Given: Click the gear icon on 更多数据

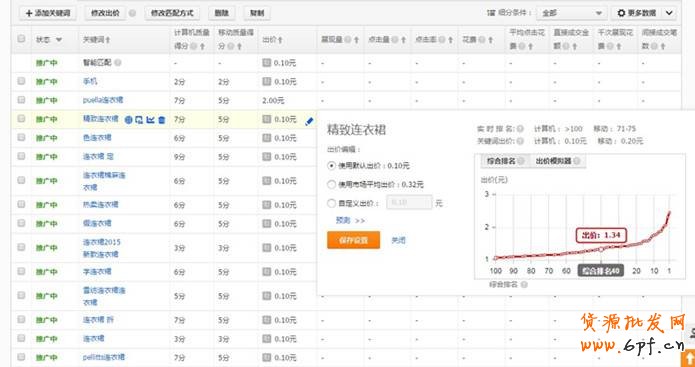Looking at the screenshot, I should [621, 13].
